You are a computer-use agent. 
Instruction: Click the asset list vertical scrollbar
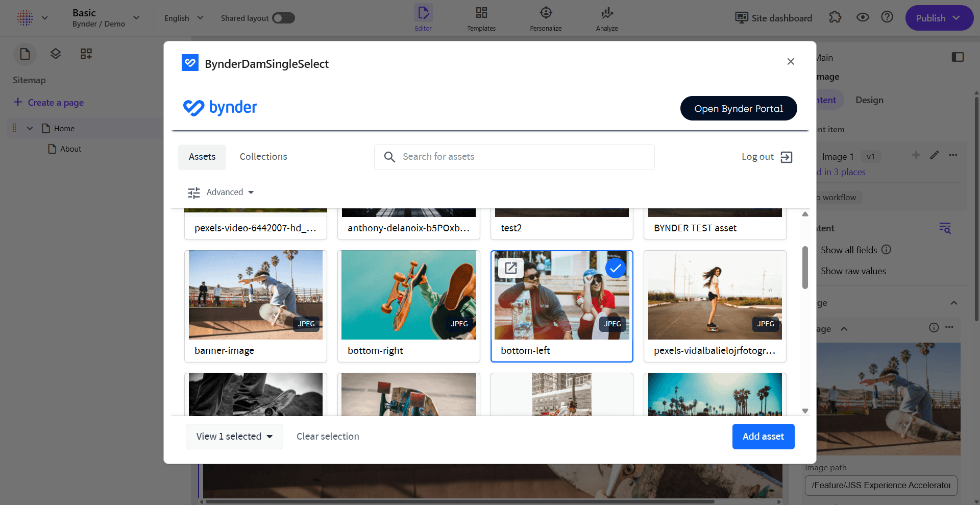pos(805,268)
